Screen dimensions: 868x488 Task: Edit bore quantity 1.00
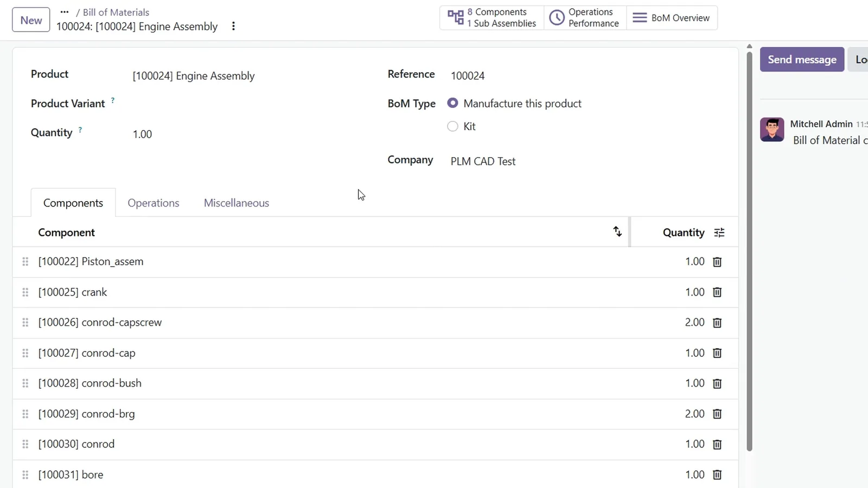(694, 474)
